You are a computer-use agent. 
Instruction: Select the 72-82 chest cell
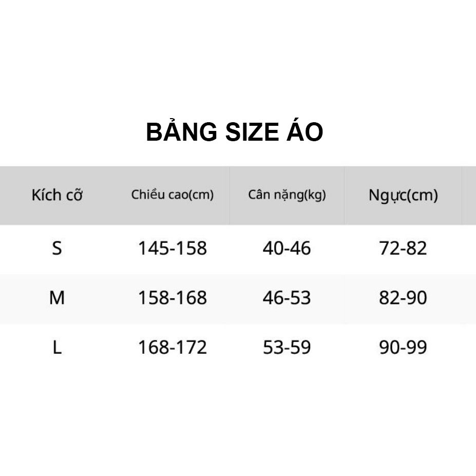pyautogui.click(x=403, y=248)
